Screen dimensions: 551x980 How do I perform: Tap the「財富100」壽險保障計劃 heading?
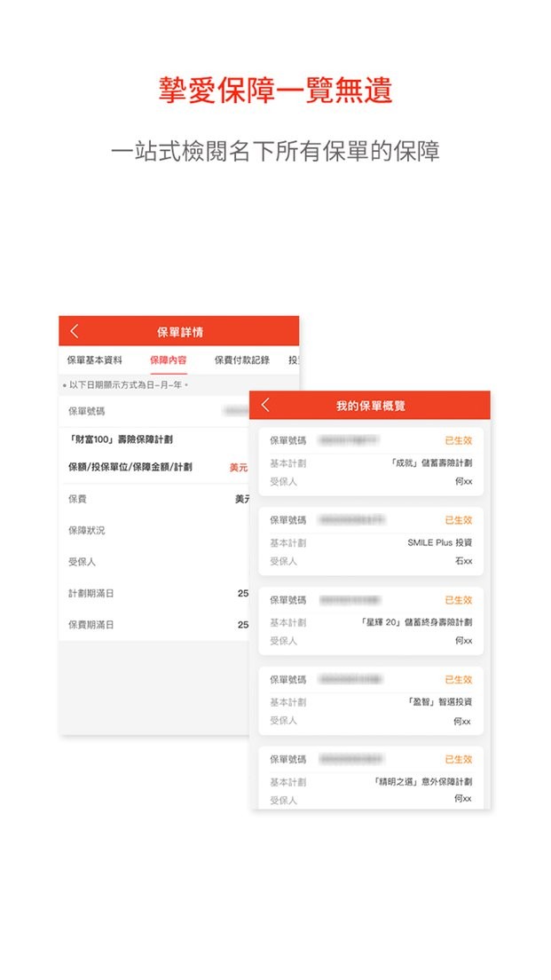point(121,440)
